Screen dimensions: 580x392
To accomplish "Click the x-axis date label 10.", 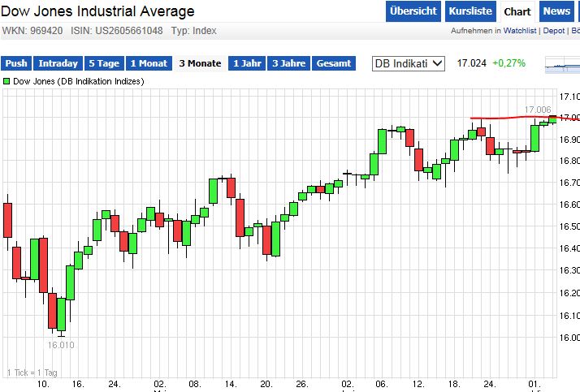I will point(43,384).
